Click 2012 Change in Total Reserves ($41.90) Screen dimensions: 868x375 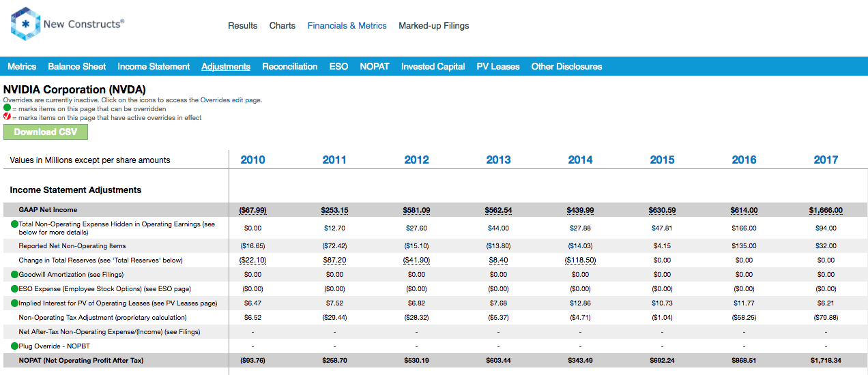(416, 260)
